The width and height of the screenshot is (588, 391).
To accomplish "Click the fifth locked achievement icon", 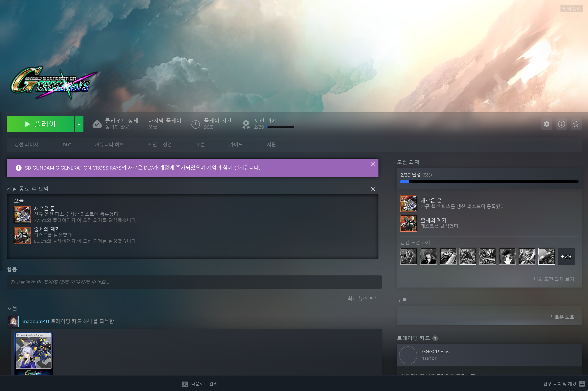I will [487, 256].
